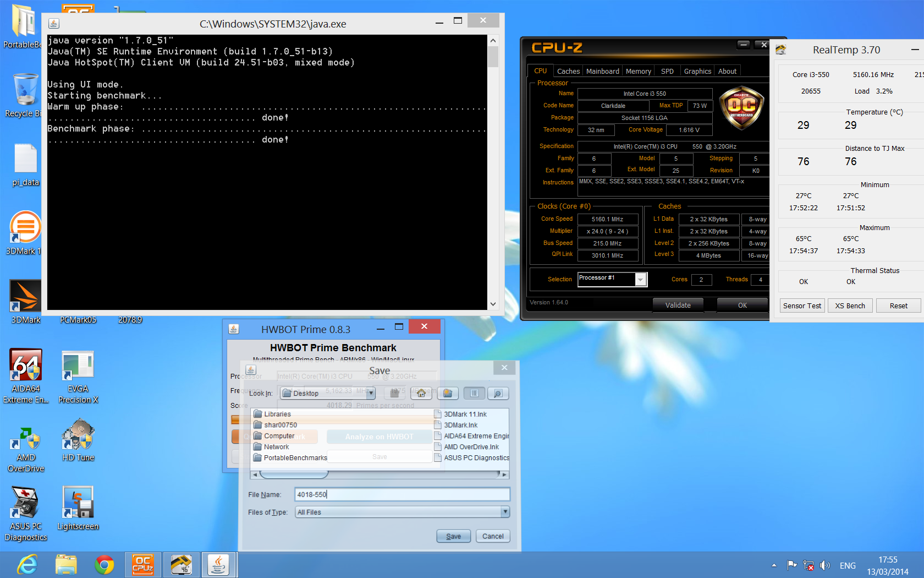Select the Computer folder in file list
924x578 pixels.
coord(274,436)
